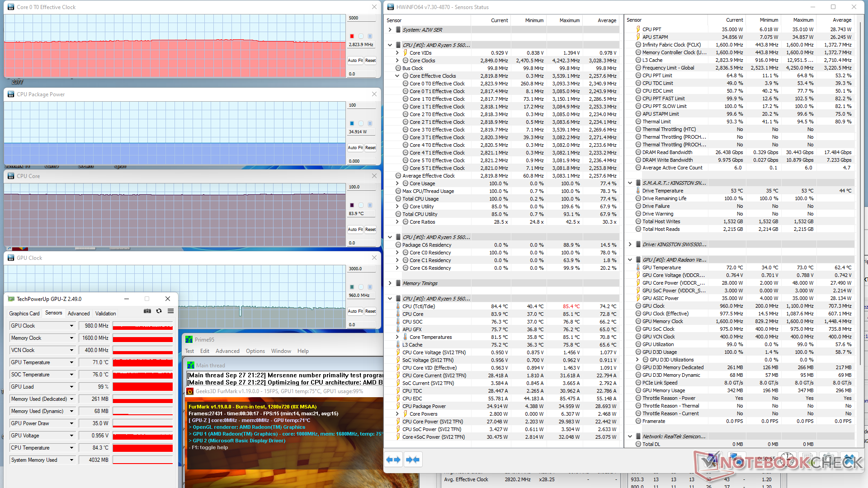Click the HWiNFO clock reset timer icon
The height and width of the screenshot is (488, 868).
click(x=787, y=460)
